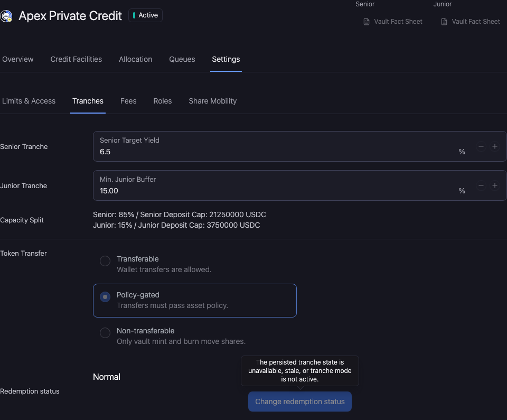Open the Credit Facilities tab
507x420 pixels.
[x=76, y=59]
